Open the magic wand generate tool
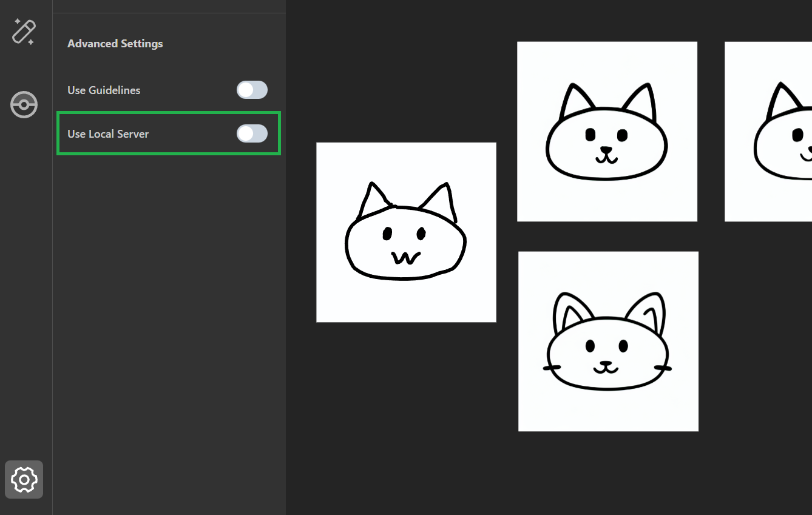 tap(24, 32)
